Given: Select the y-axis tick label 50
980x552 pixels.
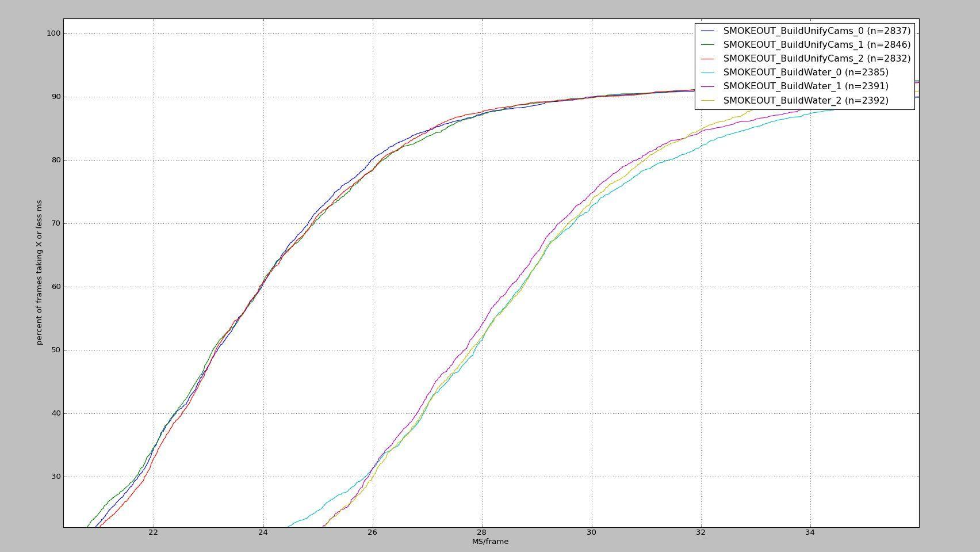Looking at the screenshot, I should coord(56,350).
